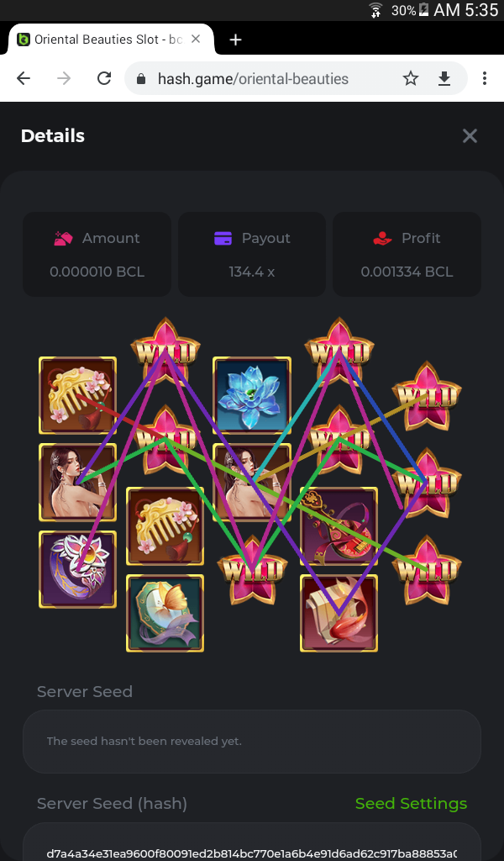Open Seed Settings link
Image resolution: width=504 pixels, height=861 pixels.
point(411,803)
